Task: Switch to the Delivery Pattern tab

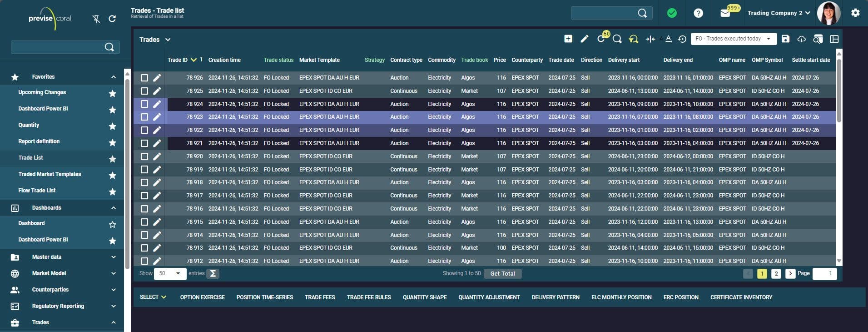Action: [555, 297]
